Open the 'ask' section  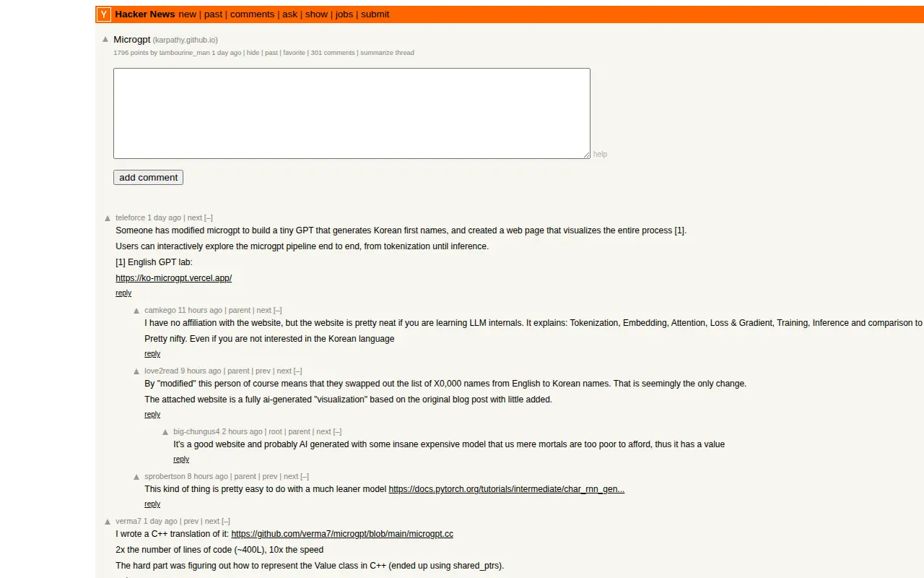(x=290, y=14)
